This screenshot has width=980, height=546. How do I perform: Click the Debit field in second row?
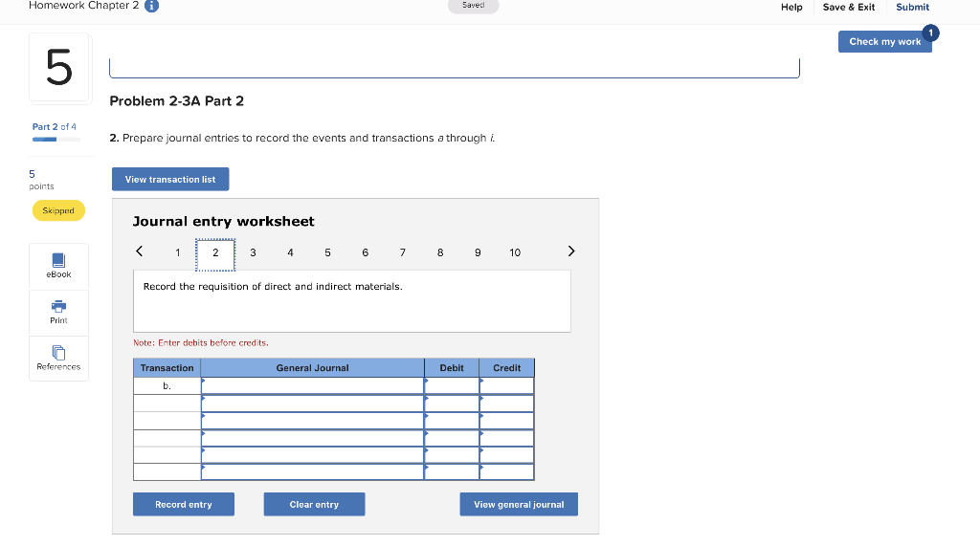(452, 404)
